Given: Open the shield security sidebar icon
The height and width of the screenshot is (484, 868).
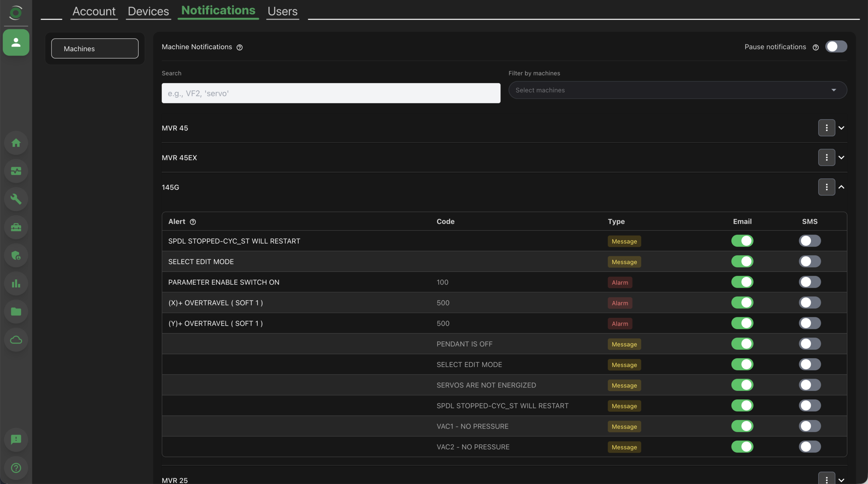Looking at the screenshot, I should pyautogui.click(x=16, y=255).
